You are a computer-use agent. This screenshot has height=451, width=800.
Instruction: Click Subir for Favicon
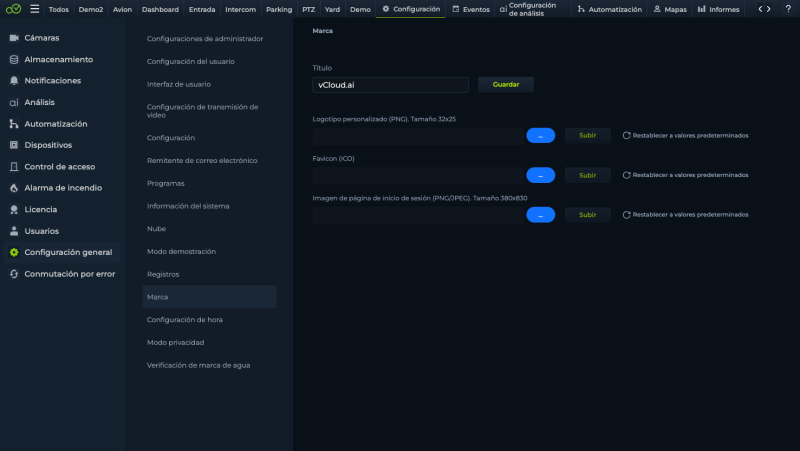[x=587, y=175]
